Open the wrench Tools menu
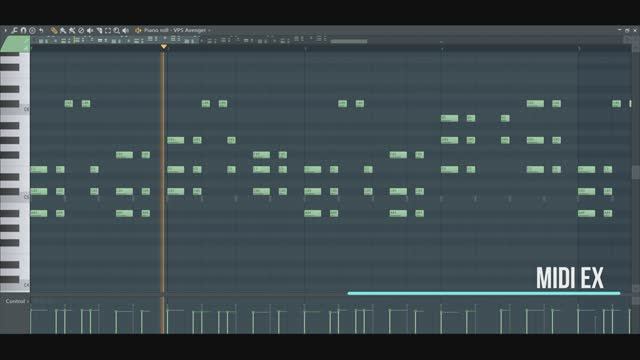Screen dimensions: 640x360 (x=14, y=30)
